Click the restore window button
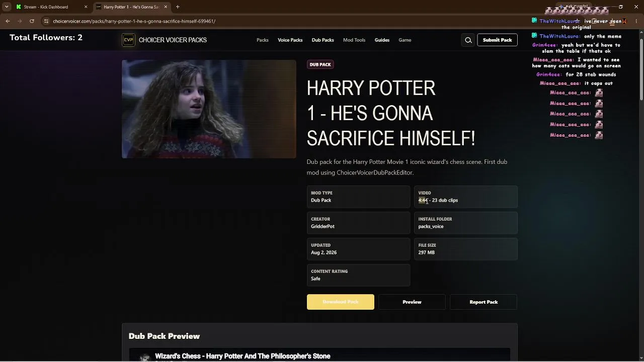Screen dimensions: 644x362 [x=621, y=7]
